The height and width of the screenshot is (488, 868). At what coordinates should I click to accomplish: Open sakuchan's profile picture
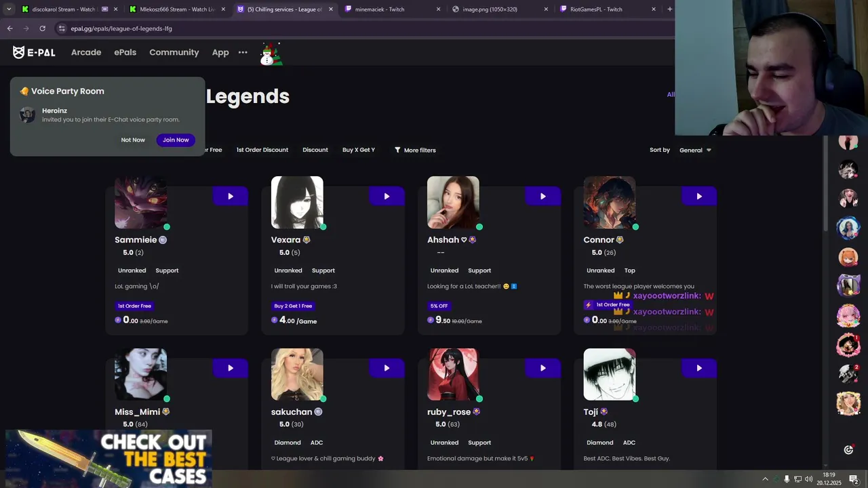tap(297, 375)
